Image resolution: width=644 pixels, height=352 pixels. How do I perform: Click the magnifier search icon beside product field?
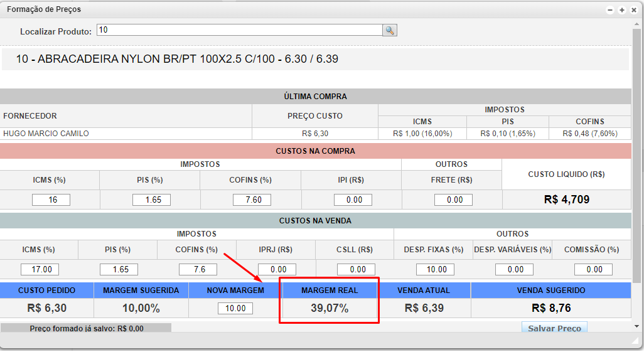pyautogui.click(x=390, y=31)
